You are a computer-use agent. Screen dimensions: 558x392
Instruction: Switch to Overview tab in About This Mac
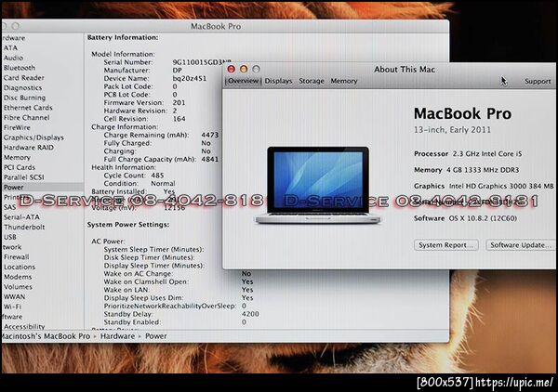point(243,81)
